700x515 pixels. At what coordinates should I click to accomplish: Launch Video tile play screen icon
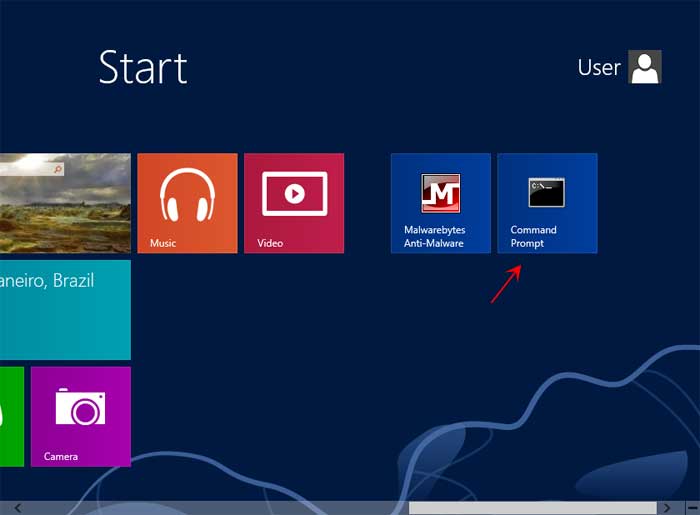294,193
